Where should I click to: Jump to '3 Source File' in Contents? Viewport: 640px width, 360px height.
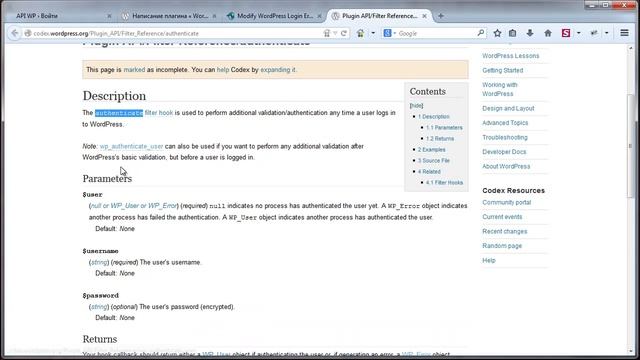(x=433, y=160)
